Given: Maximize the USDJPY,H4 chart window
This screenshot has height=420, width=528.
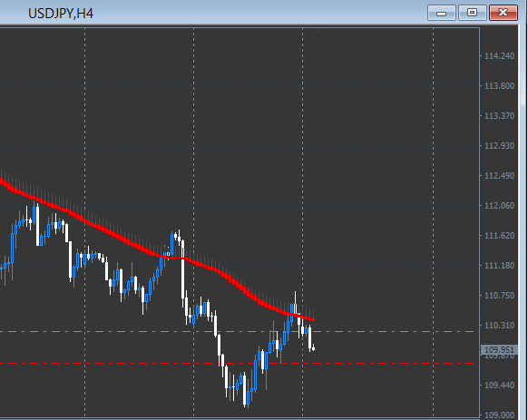Looking at the screenshot, I should 472,13.
